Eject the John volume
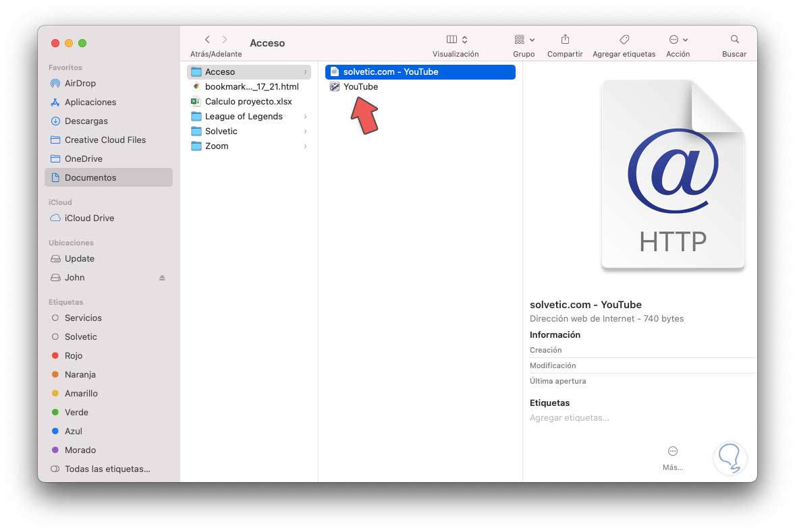The width and height of the screenshot is (795, 532). point(162,278)
